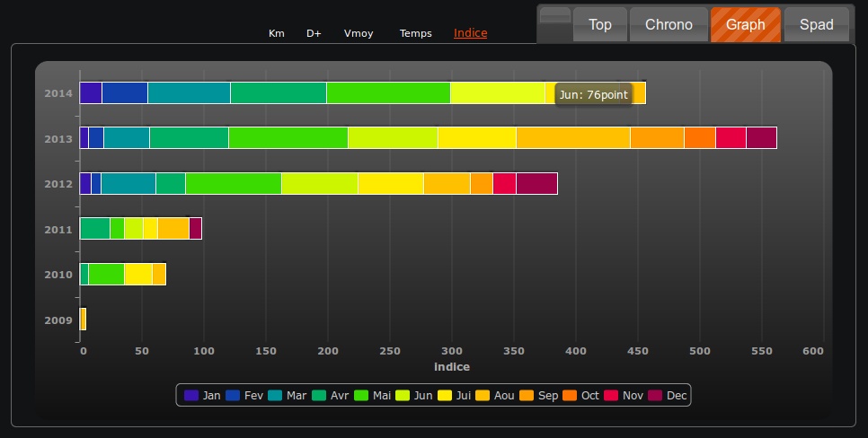Toggle the Aou series in legend
The width and height of the screenshot is (868, 438).
(495, 396)
